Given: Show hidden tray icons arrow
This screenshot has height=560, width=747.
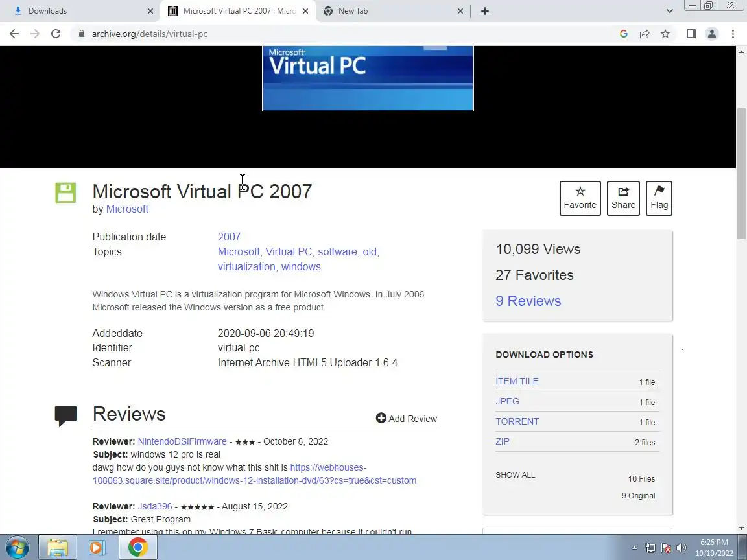Looking at the screenshot, I should point(634,548).
